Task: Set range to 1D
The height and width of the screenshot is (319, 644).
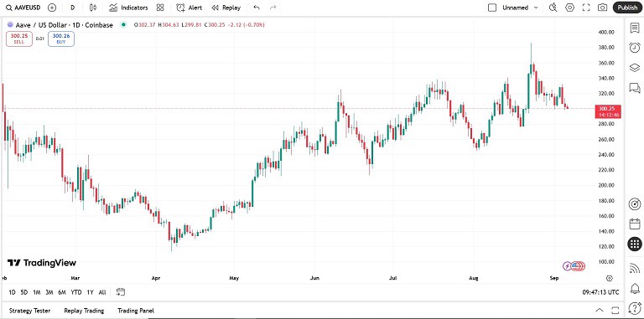Action: [12, 292]
